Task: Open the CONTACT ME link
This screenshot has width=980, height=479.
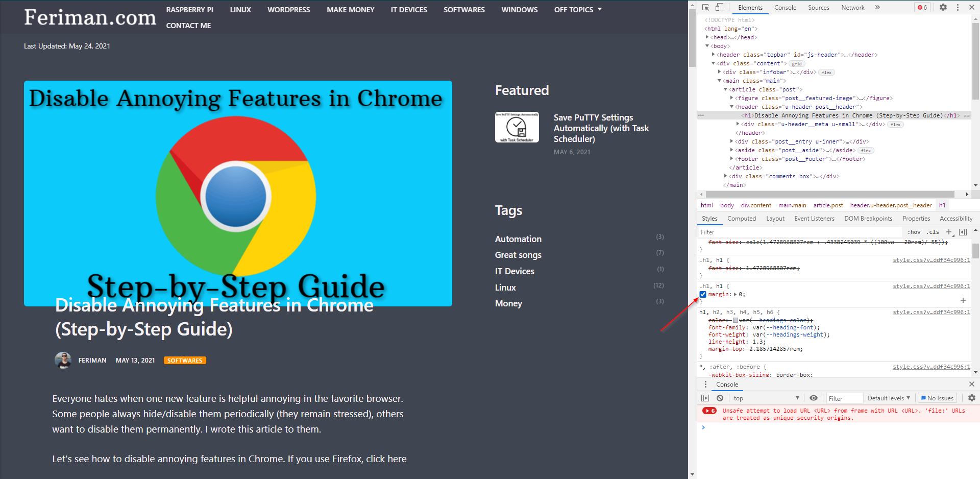Action: click(x=188, y=26)
